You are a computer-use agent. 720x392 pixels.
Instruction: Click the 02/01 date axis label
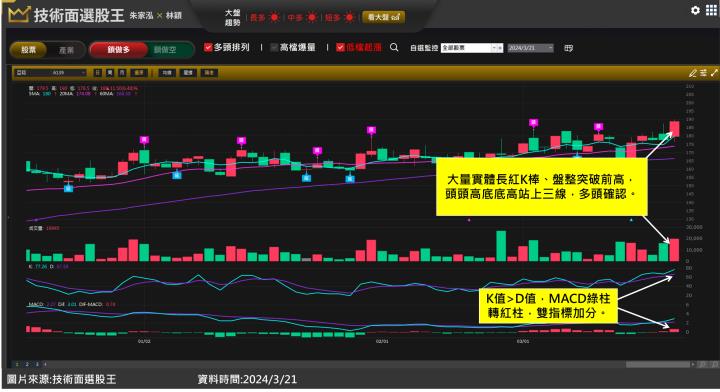382,342
